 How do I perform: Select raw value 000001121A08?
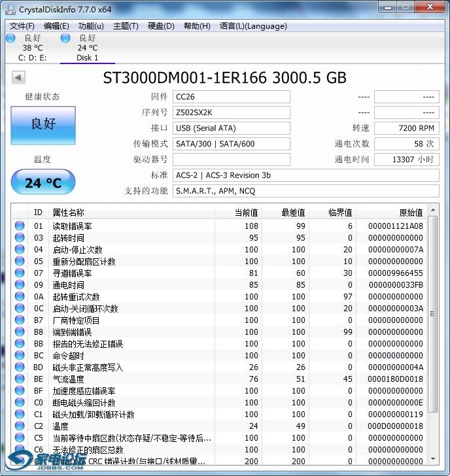395,226
